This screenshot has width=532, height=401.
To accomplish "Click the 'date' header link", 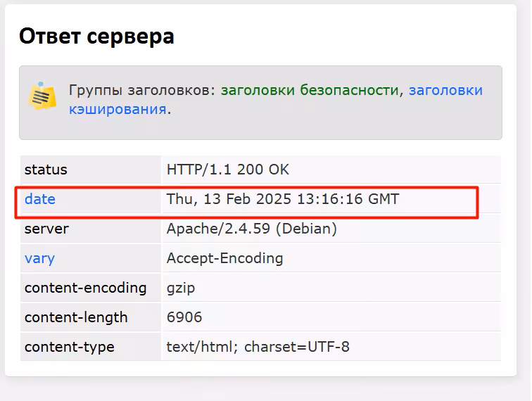I will (x=40, y=199).
